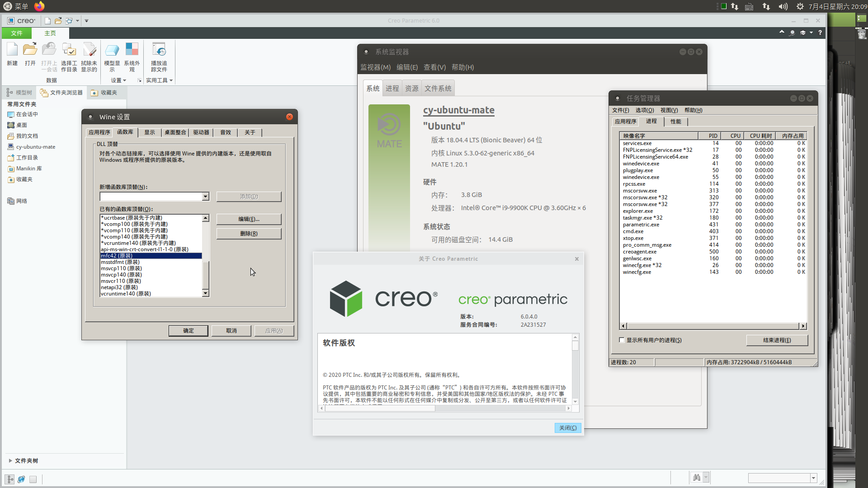Open Monitor (监视器) menu in system monitor
The image size is (868, 488).
click(375, 67)
